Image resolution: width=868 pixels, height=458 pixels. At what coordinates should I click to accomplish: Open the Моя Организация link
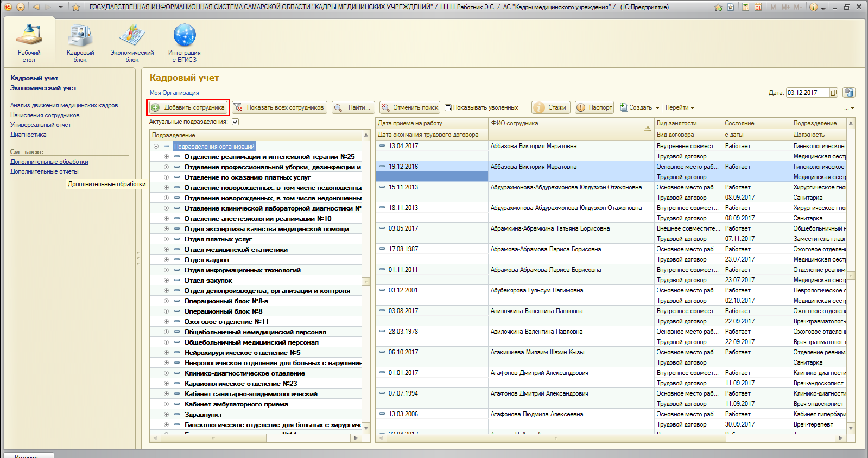[x=174, y=93]
